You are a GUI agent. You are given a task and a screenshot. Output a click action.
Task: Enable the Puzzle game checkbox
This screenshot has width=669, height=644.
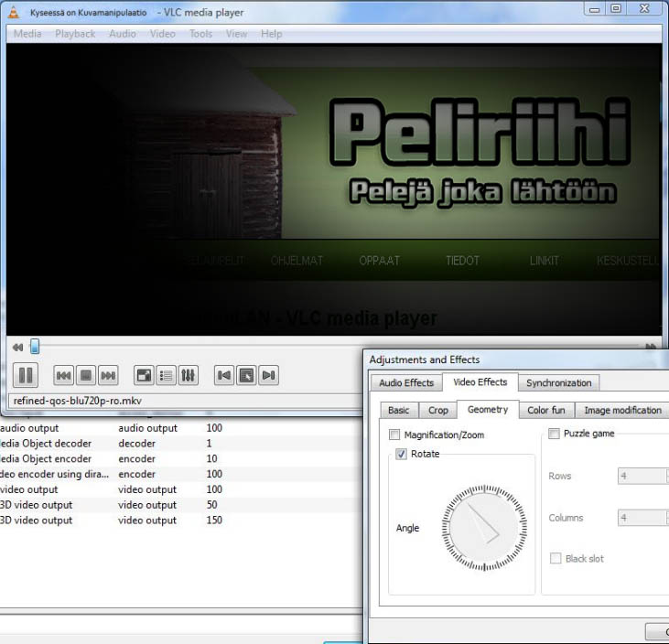point(554,434)
